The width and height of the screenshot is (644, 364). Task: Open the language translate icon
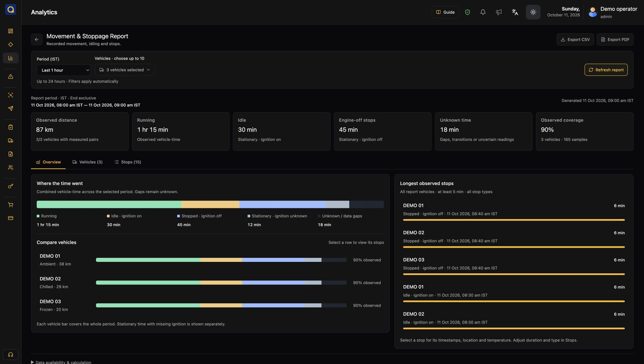(515, 12)
